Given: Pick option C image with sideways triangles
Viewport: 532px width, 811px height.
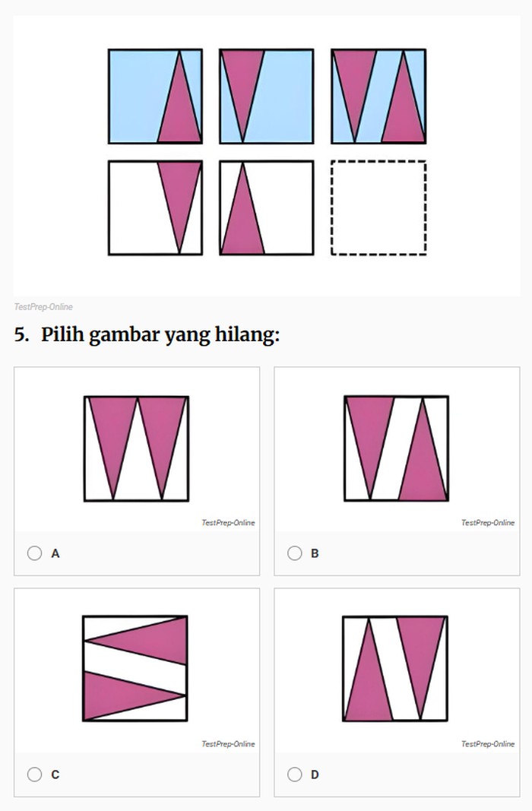Looking at the screenshot, I should (135, 669).
